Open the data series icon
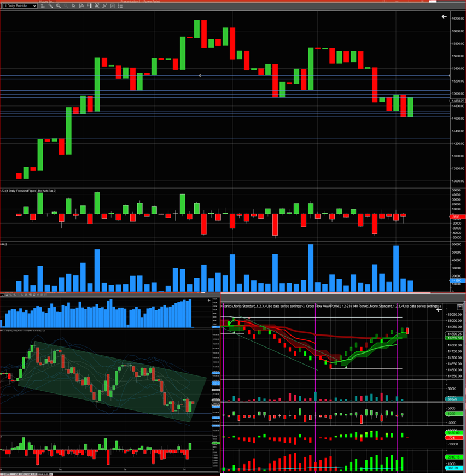466x476 pixels. 81,6
